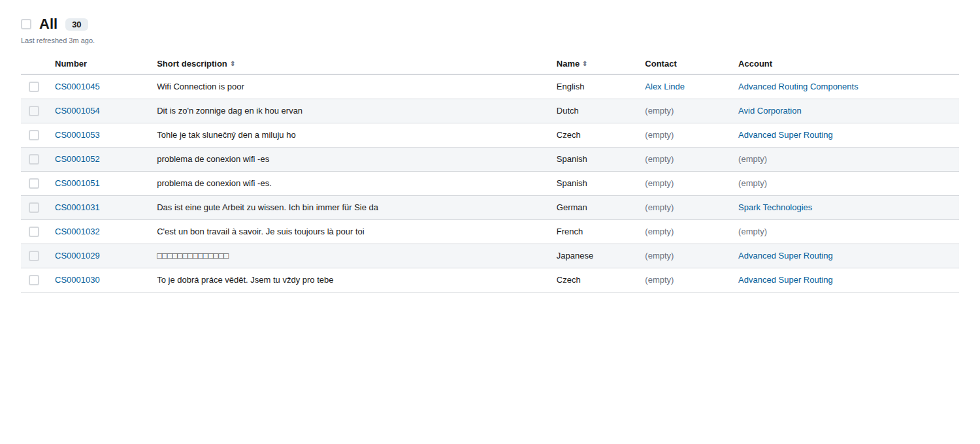Click the French name cell
This screenshot has width=980, height=444.
(570, 232)
